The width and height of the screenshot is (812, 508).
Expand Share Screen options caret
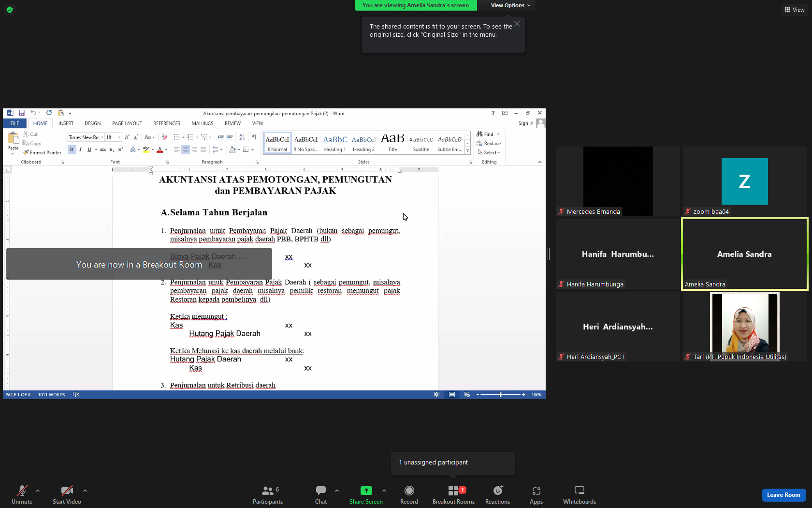(x=384, y=491)
